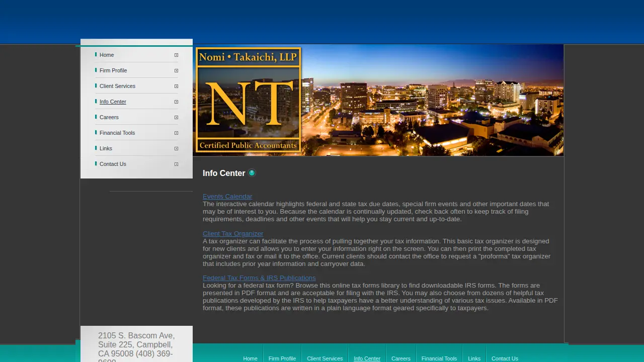Viewport: 644px width, 362px height.
Task: Click the footer Home link
Action: [250, 358]
